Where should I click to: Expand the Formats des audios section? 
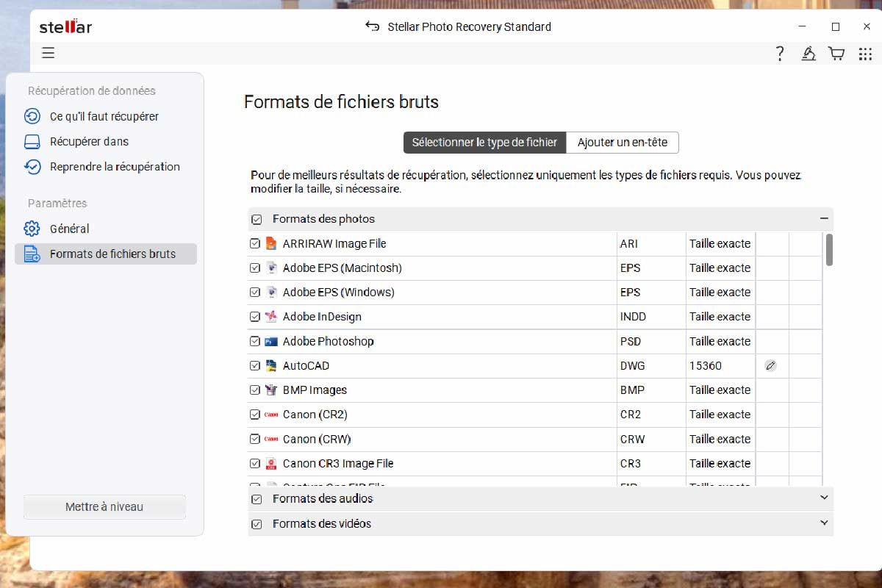(x=824, y=498)
